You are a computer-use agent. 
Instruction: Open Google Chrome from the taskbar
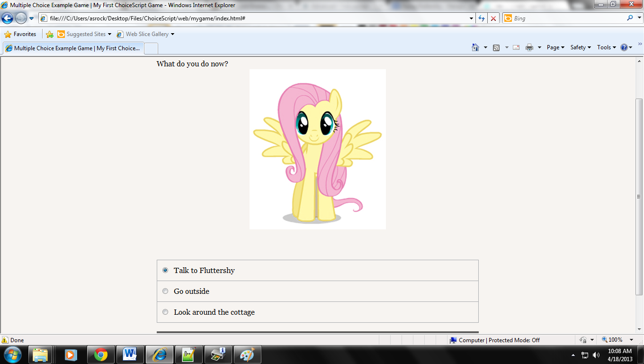click(100, 355)
